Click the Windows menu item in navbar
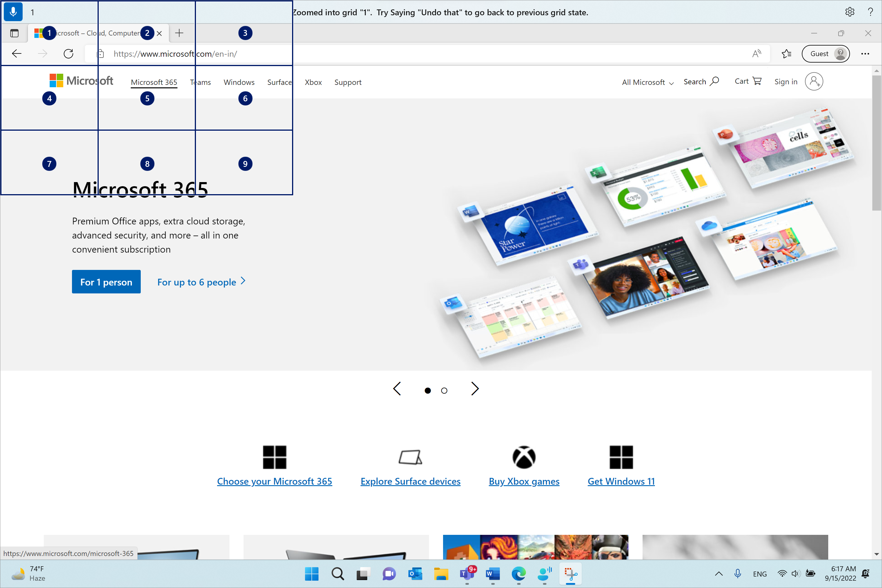Viewport: 882px width, 588px height. [x=239, y=81]
